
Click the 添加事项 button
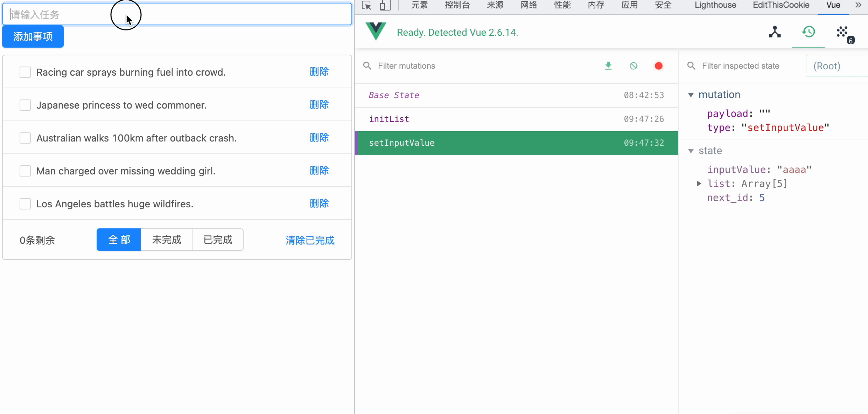(x=33, y=36)
